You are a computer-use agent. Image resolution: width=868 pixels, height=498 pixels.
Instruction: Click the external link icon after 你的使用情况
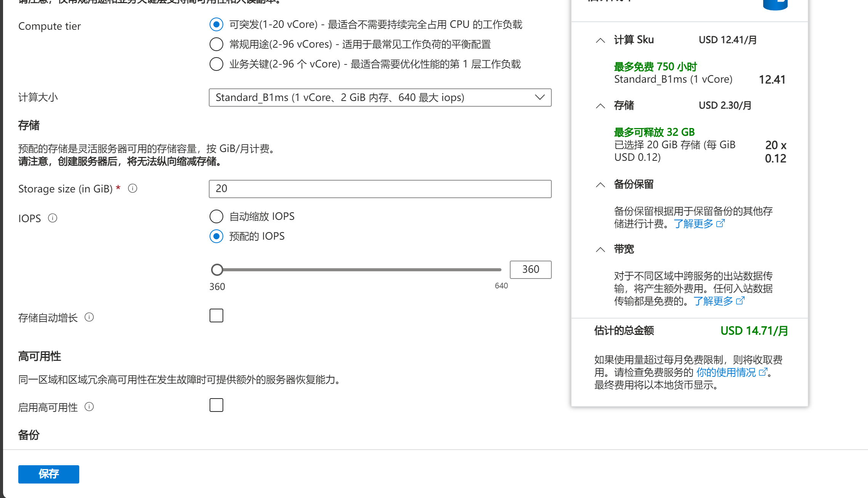[763, 372]
